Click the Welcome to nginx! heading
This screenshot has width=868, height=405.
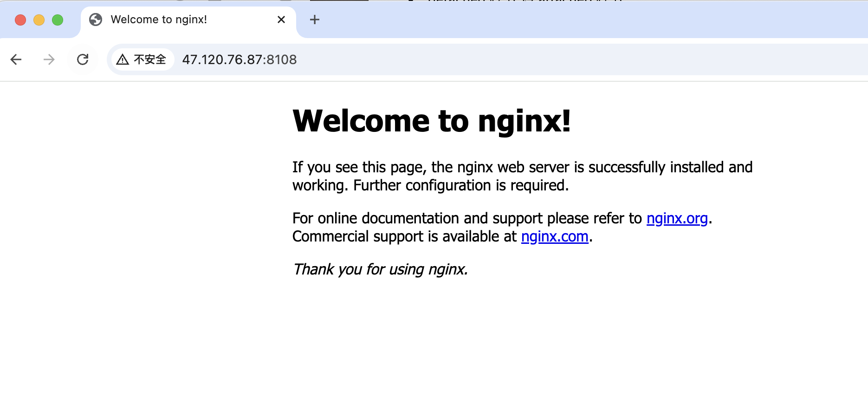pyautogui.click(x=432, y=121)
